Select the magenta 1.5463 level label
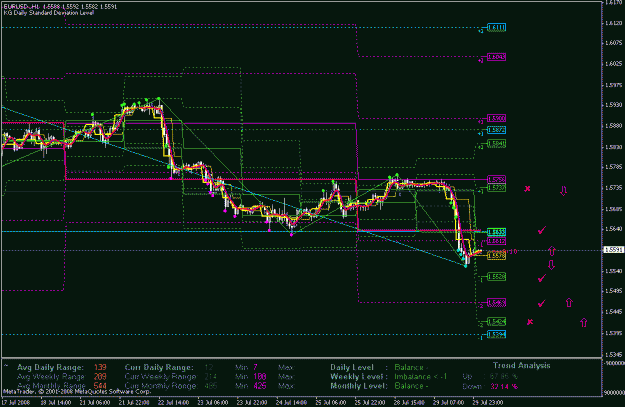The image size is (625, 407). pos(497,303)
